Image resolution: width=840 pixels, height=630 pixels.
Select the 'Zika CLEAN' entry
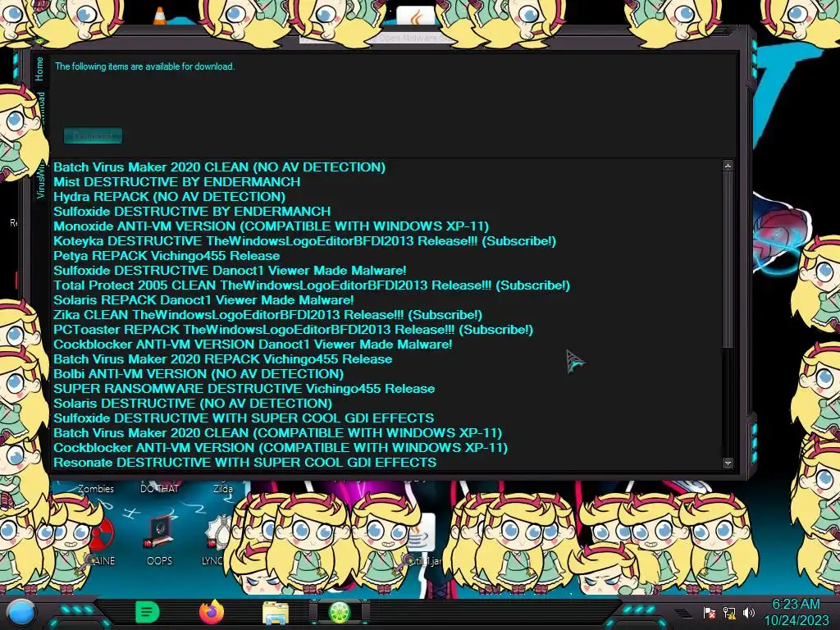coord(267,315)
